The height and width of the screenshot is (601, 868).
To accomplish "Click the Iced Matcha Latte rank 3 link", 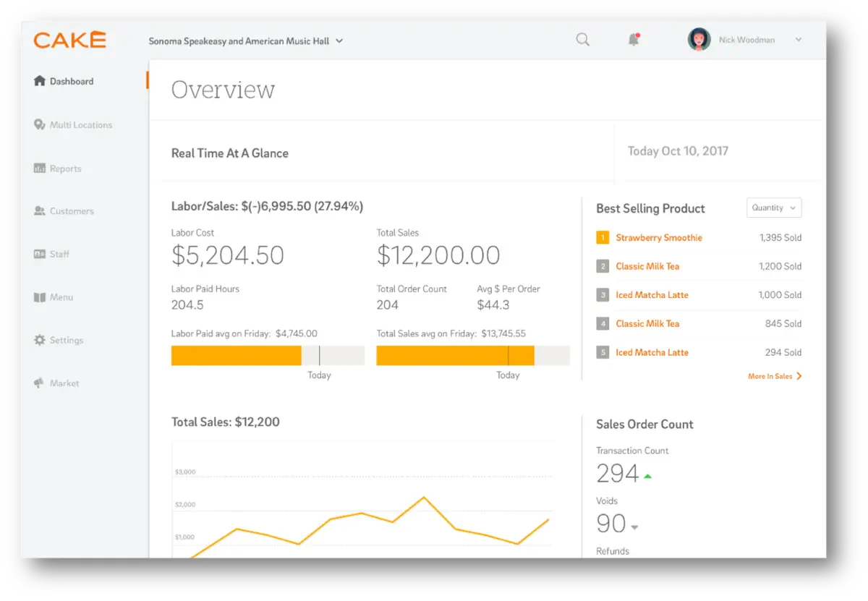I will [x=652, y=295].
